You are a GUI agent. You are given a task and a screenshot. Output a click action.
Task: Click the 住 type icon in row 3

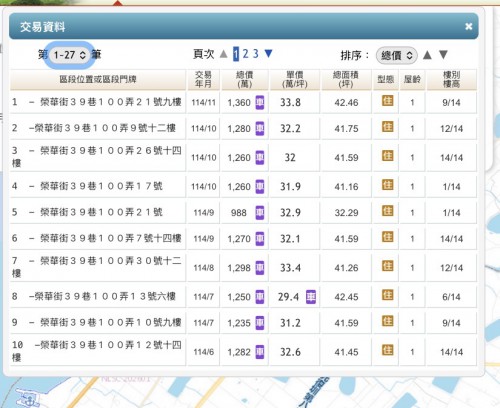387,156
